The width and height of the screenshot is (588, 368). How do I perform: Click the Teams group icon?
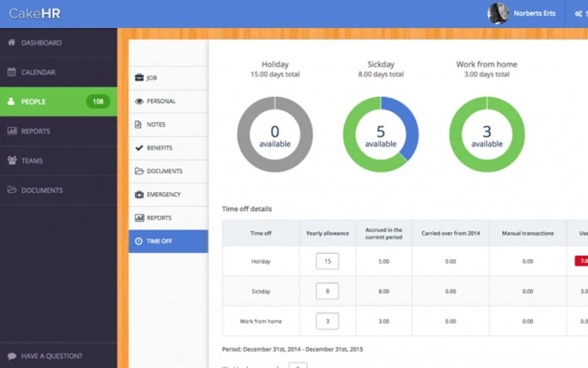[x=11, y=161]
